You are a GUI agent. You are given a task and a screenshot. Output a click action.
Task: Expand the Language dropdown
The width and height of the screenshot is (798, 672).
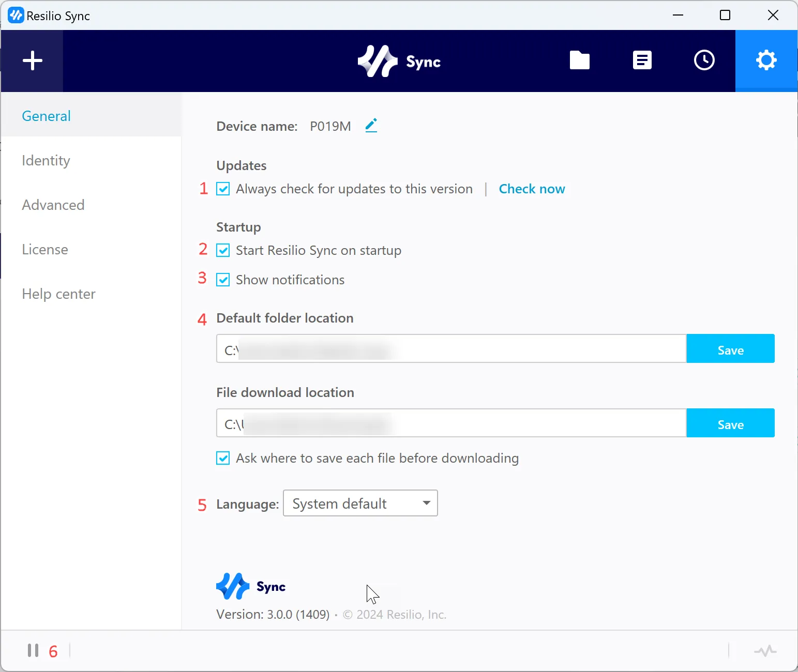pos(360,503)
